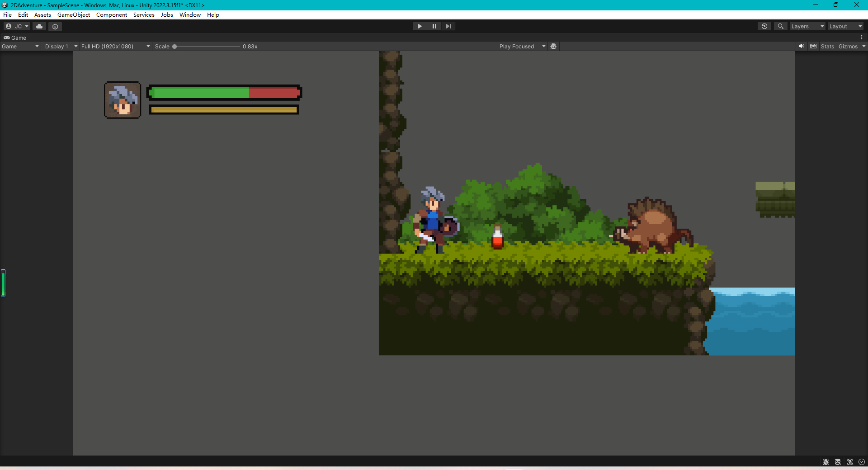Open the Display 1 dropdown

[x=61, y=47]
